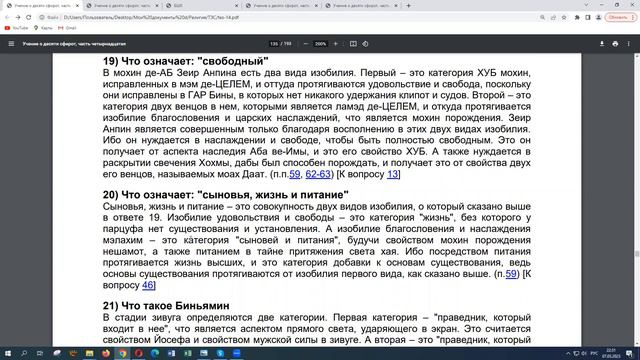
Task: Open Word from the taskbar
Action: click(x=171, y=353)
